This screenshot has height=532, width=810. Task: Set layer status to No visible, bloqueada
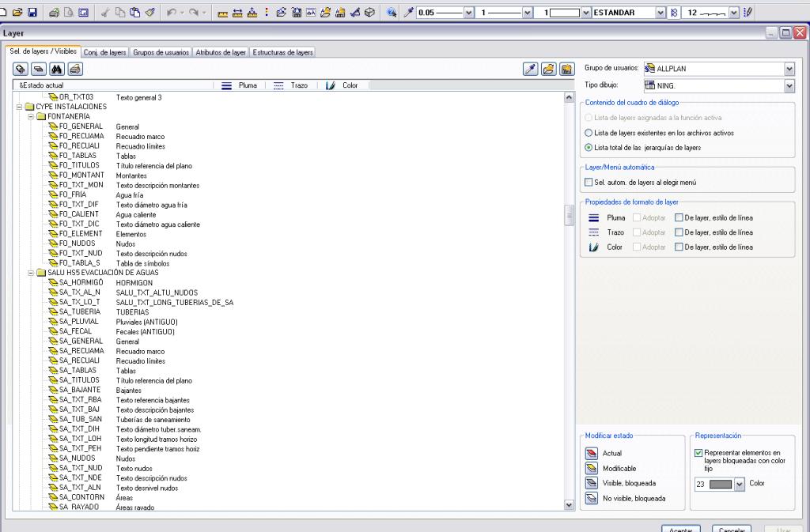[592, 499]
